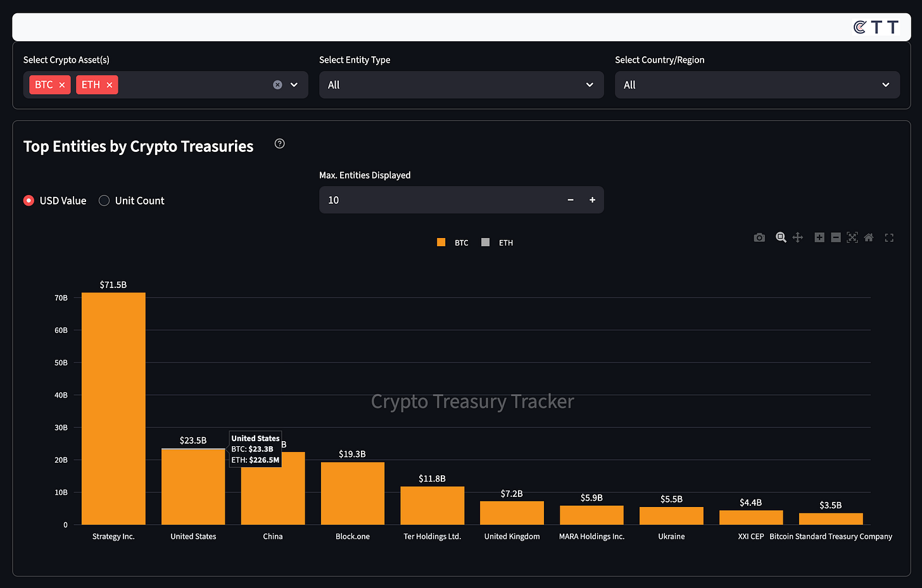Select the USD Value radio button
The image size is (922, 588).
(28, 200)
